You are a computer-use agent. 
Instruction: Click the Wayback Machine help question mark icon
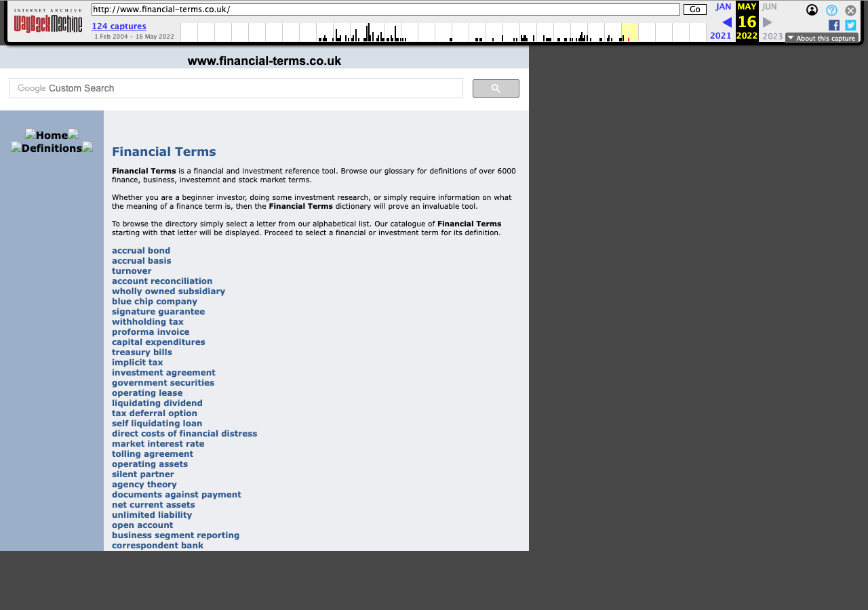pyautogui.click(x=831, y=9)
